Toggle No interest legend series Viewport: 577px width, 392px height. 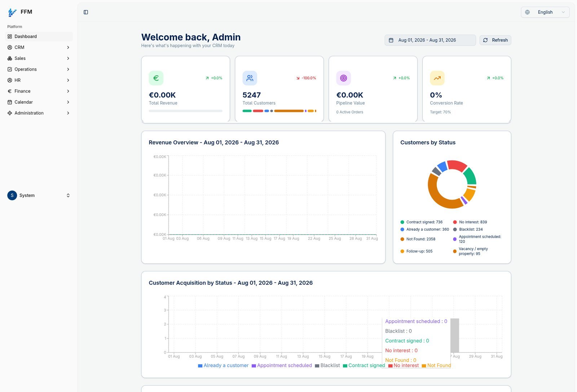click(x=404, y=366)
